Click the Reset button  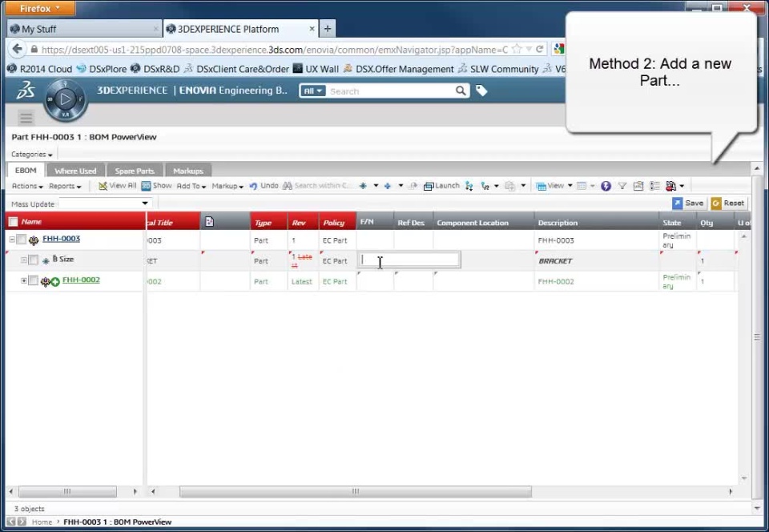pyautogui.click(x=729, y=203)
